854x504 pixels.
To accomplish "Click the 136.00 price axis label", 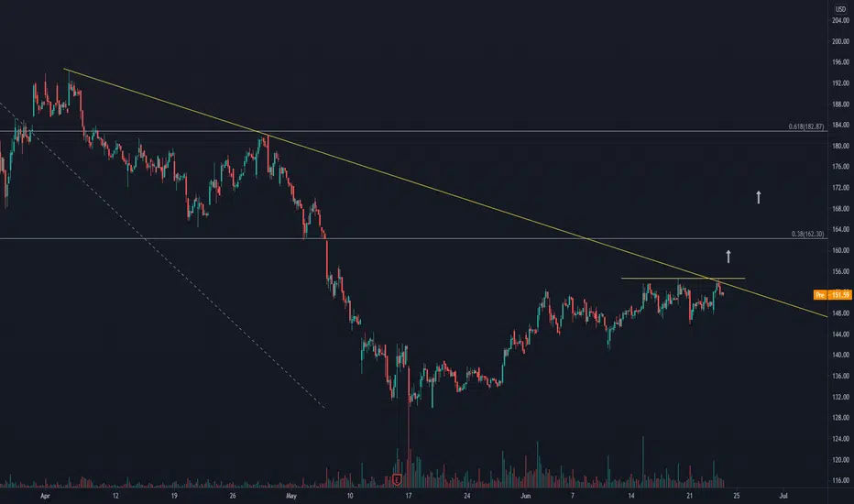I will tap(840, 376).
